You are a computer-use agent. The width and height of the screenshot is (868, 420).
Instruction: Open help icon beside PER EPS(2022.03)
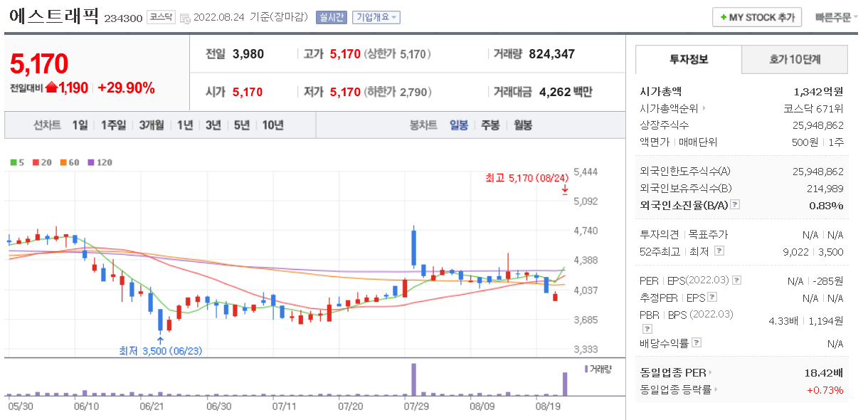click(737, 280)
